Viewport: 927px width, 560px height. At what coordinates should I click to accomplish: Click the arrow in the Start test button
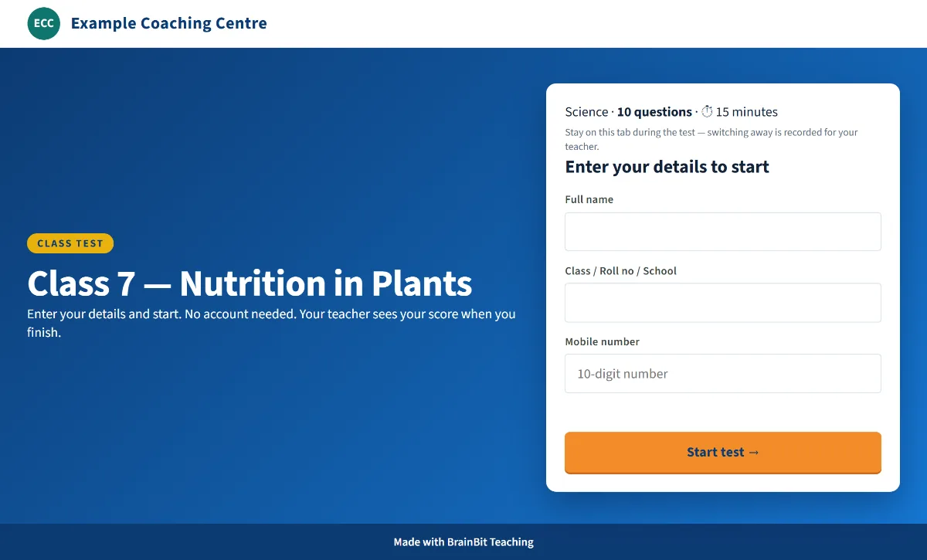pos(754,453)
